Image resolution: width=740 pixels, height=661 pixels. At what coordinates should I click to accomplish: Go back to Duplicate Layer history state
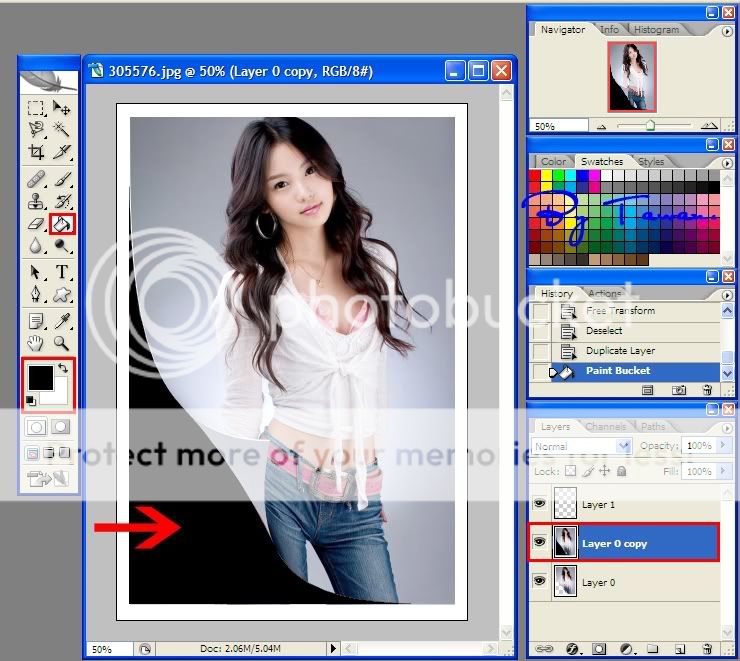[620, 351]
